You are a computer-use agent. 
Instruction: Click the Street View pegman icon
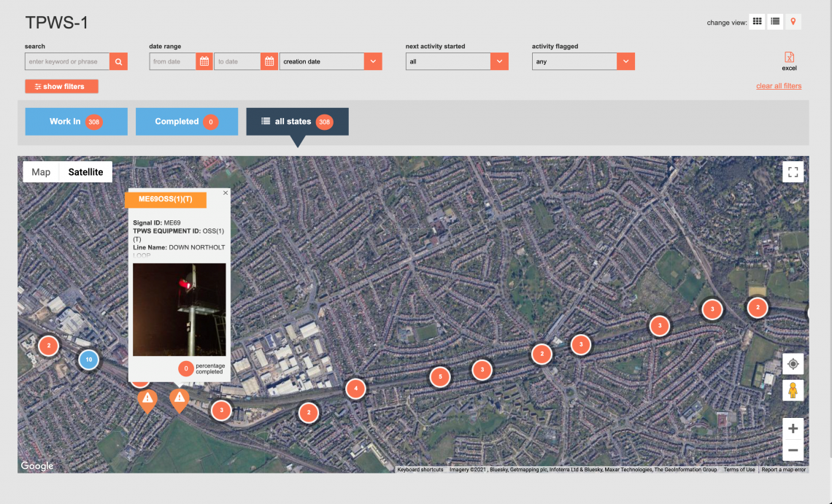pos(793,391)
